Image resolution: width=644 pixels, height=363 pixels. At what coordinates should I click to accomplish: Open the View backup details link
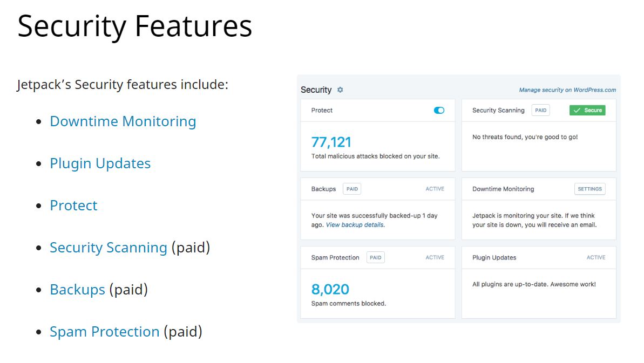coord(355,225)
